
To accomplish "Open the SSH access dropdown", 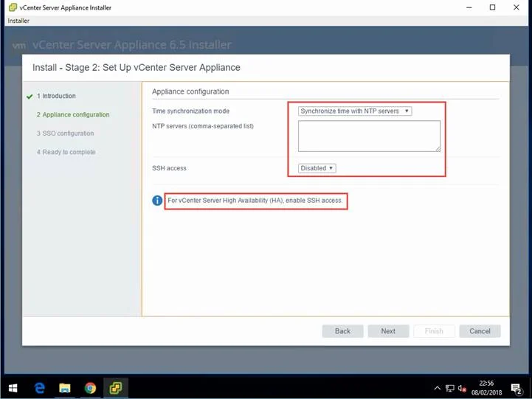I will pos(317,168).
